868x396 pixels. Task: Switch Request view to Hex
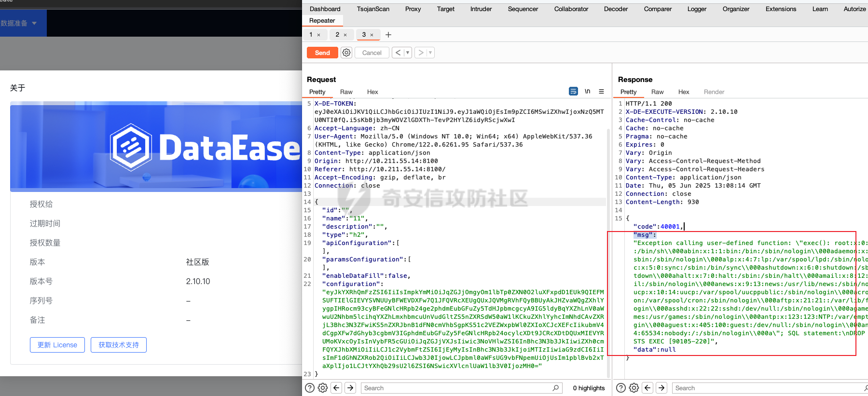click(x=372, y=92)
